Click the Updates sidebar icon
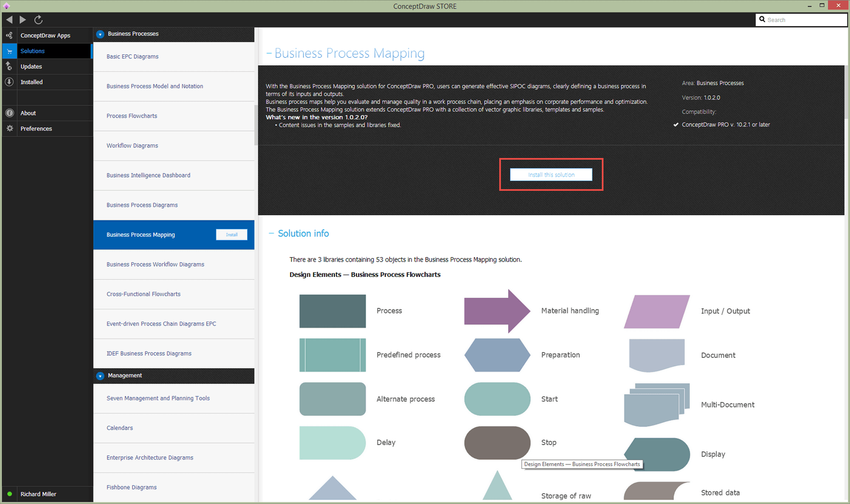Image resolution: width=850 pixels, height=504 pixels. pyautogui.click(x=9, y=66)
